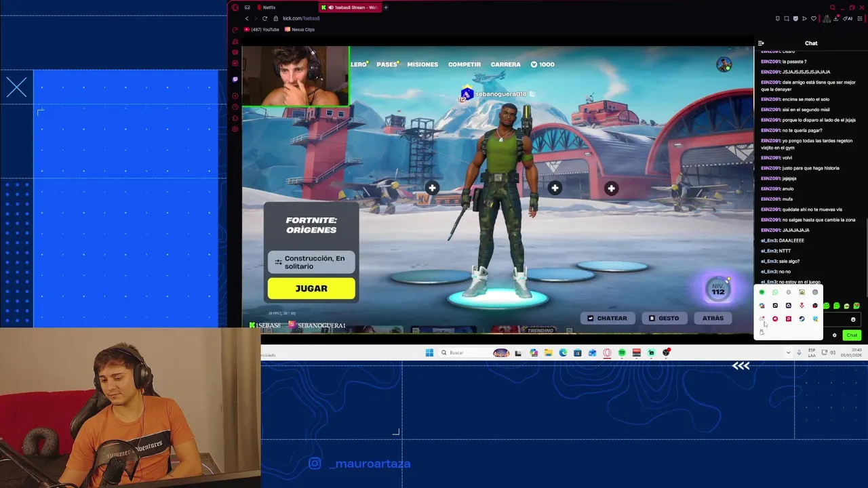The height and width of the screenshot is (488, 868).
Task: Click the yellow JUGAR button
Action: point(311,289)
